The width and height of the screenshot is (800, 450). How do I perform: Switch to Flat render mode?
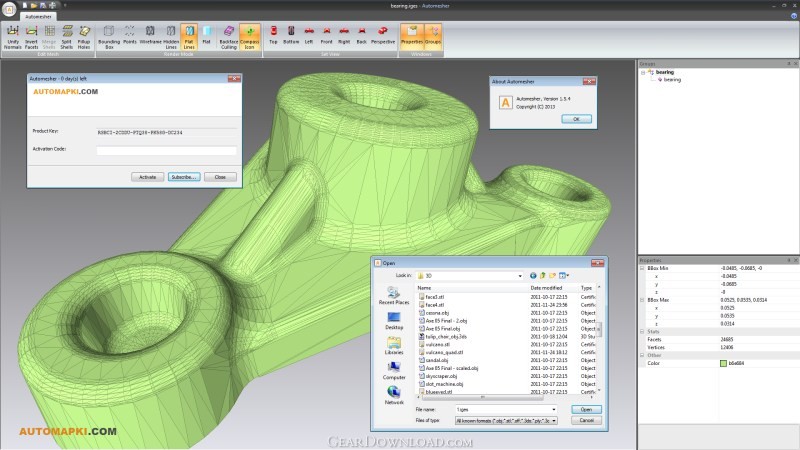207,37
